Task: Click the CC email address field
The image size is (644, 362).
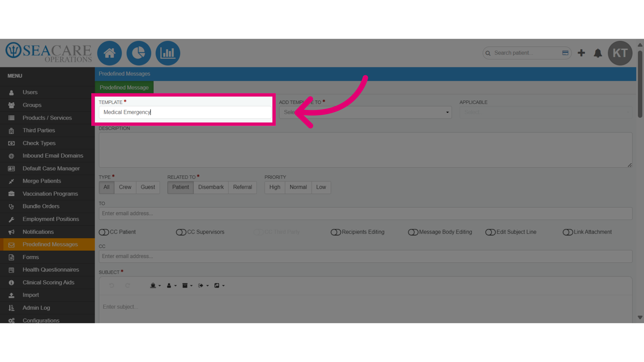Action: [x=366, y=256]
